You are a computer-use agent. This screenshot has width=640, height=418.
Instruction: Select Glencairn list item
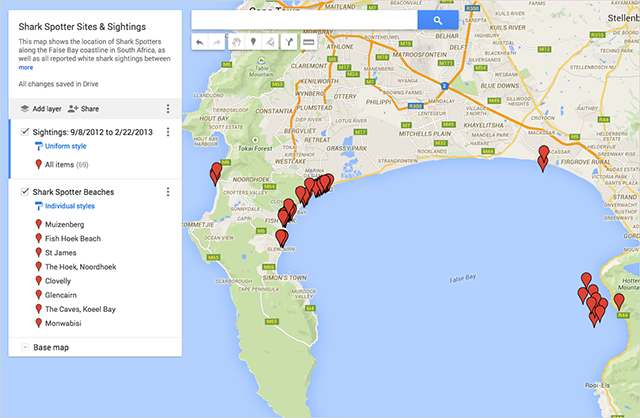tap(56, 295)
